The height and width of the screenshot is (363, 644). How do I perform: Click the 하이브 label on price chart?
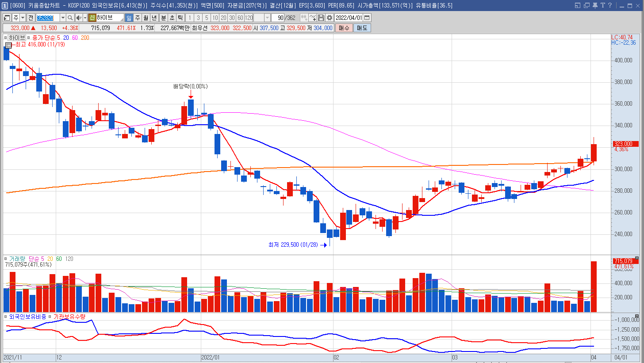click(x=17, y=38)
